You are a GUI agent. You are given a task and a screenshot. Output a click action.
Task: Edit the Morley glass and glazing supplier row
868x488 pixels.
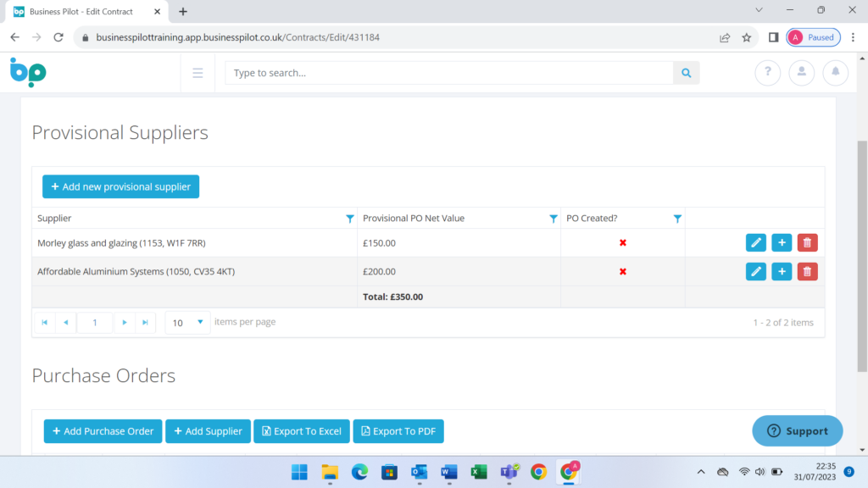pos(755,243)
